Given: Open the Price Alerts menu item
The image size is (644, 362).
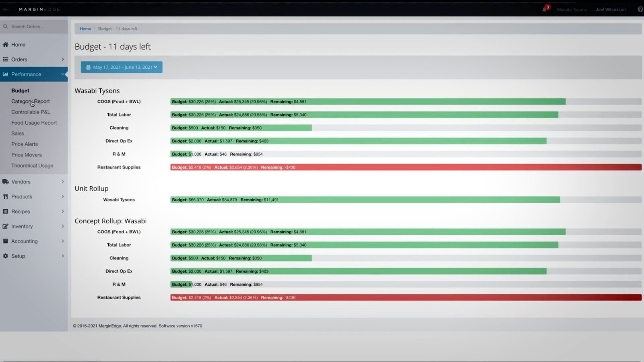Looking at the screenshot, I should coord(25,144).
